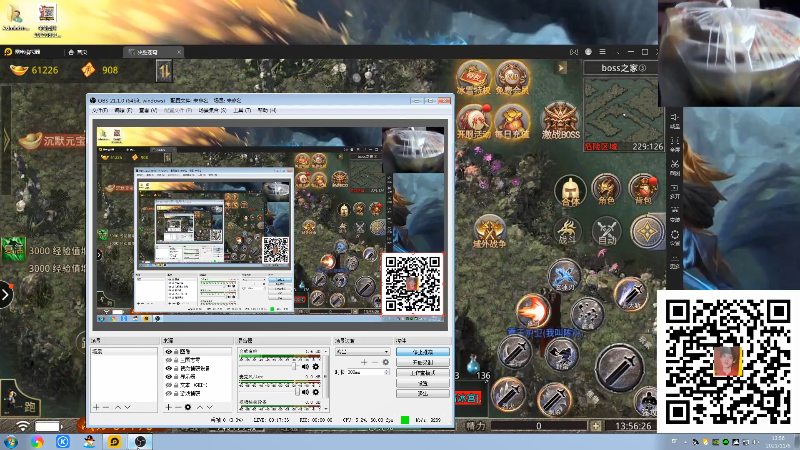Open the 免费会员 VIP icon
Viewport: 800px width, 450px height.
pyautogui.click(x=511, y=78)
